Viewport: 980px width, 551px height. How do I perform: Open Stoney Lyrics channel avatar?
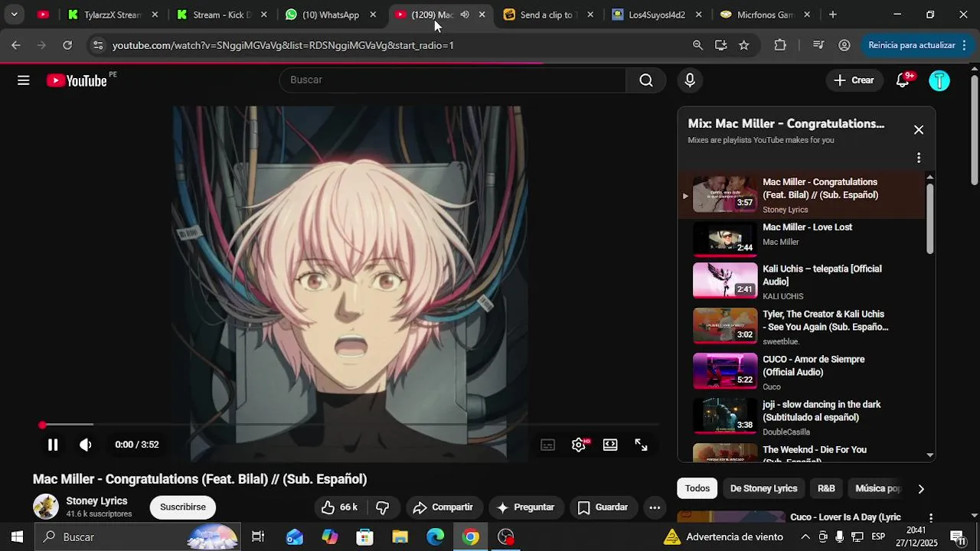[46, 507]
